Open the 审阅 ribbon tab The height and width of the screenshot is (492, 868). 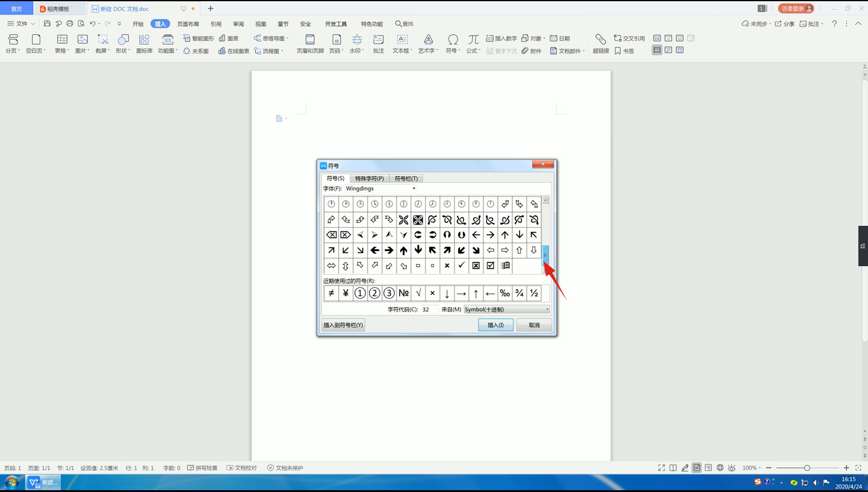(238, 24)
